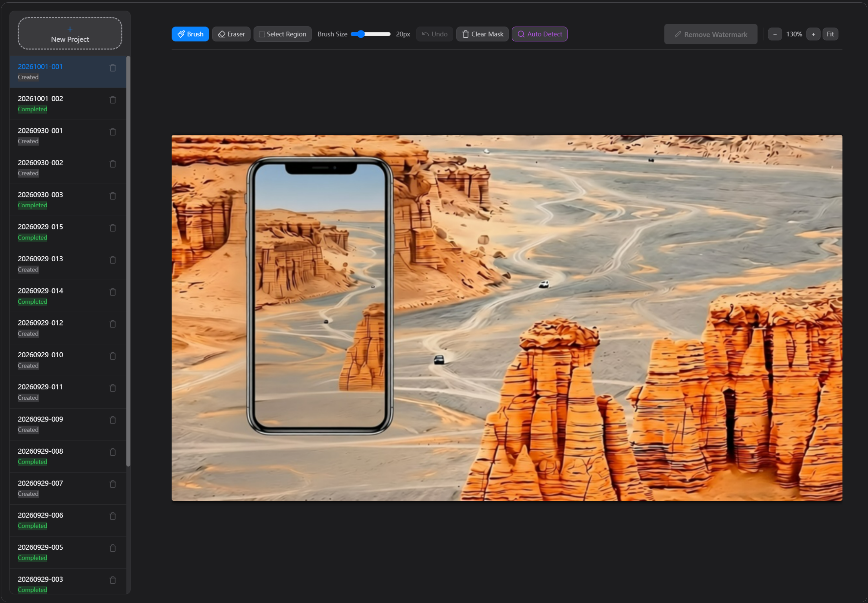Create a New Project
The width and height of the screenshot is (868, 603).
point(70,34)
